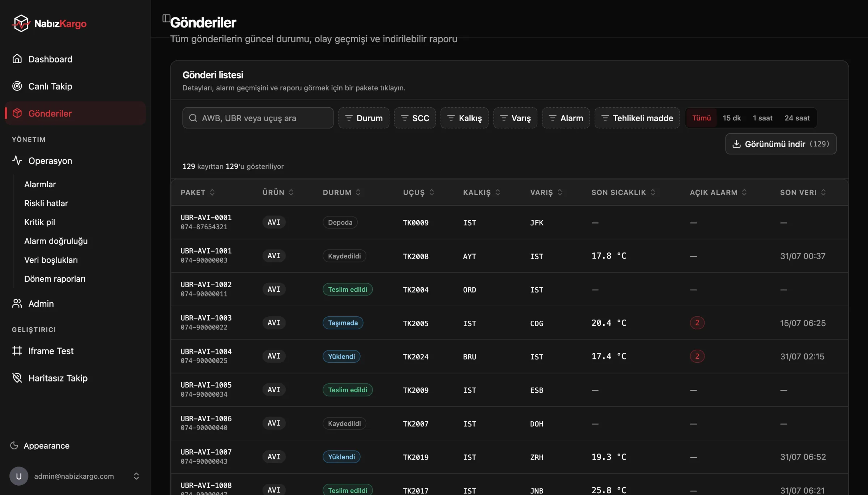Go to Dönem raporları submenu item
868x495 pixels.
point(55,279)
